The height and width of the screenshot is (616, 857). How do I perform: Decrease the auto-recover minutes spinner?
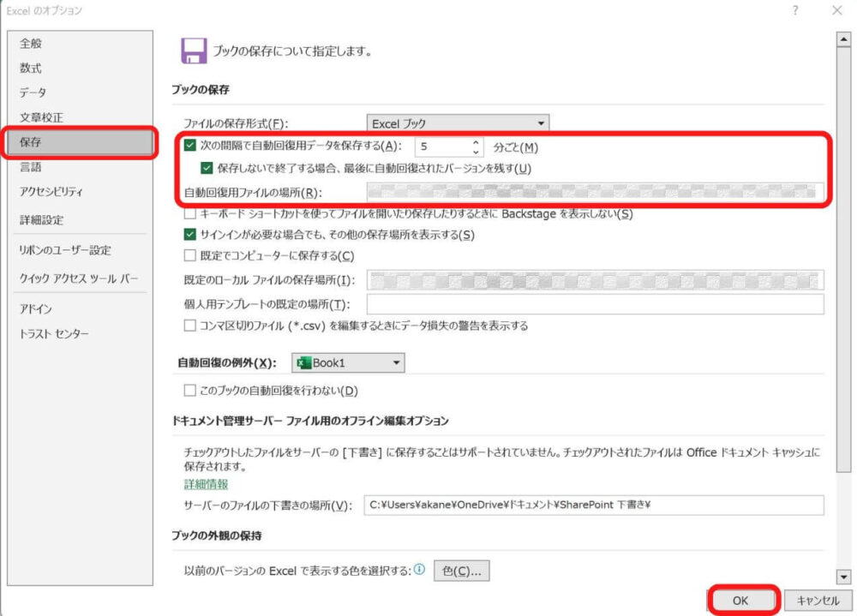click(x=476, y=152)
